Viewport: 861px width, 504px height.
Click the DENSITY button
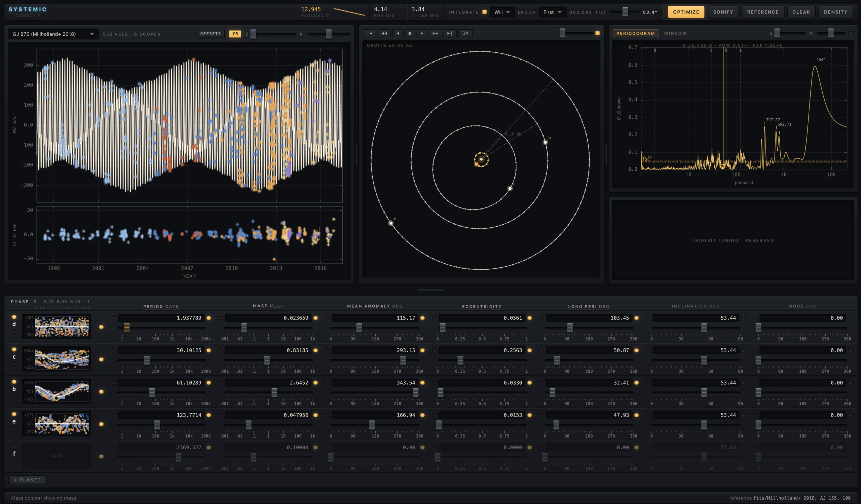[835, 12]
